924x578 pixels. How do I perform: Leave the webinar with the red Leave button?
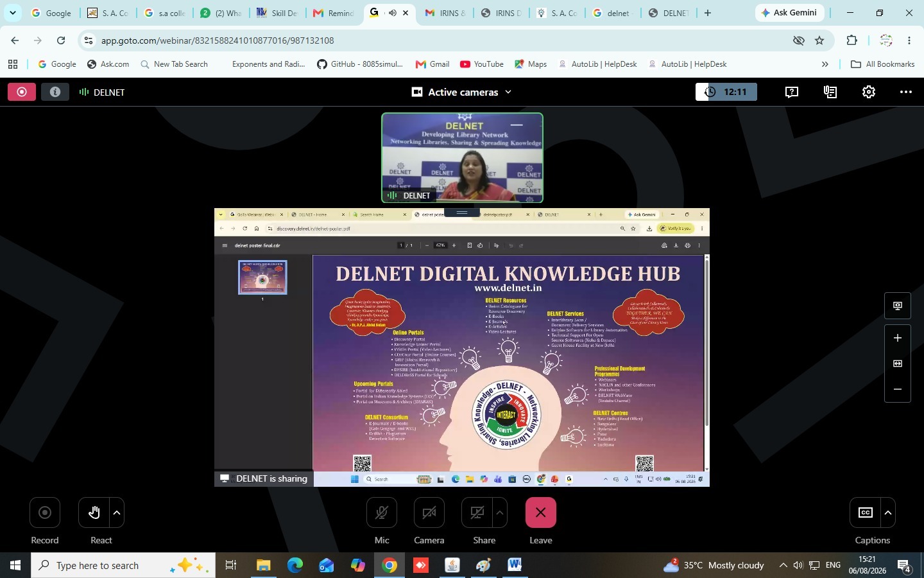pos(541,512)
